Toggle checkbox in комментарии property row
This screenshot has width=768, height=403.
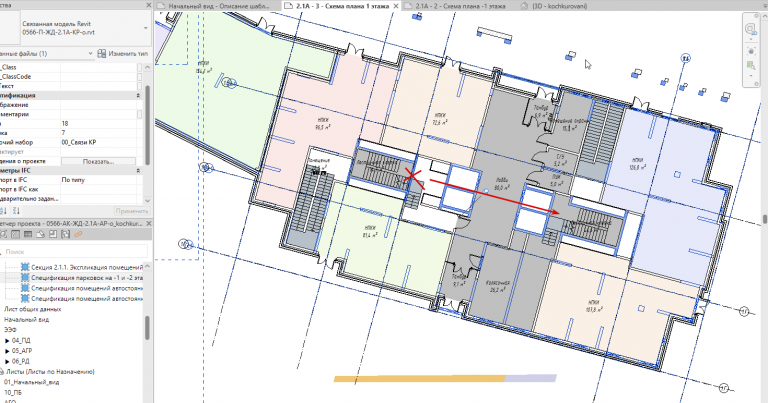pyautogui.click(x=140, y=114)
